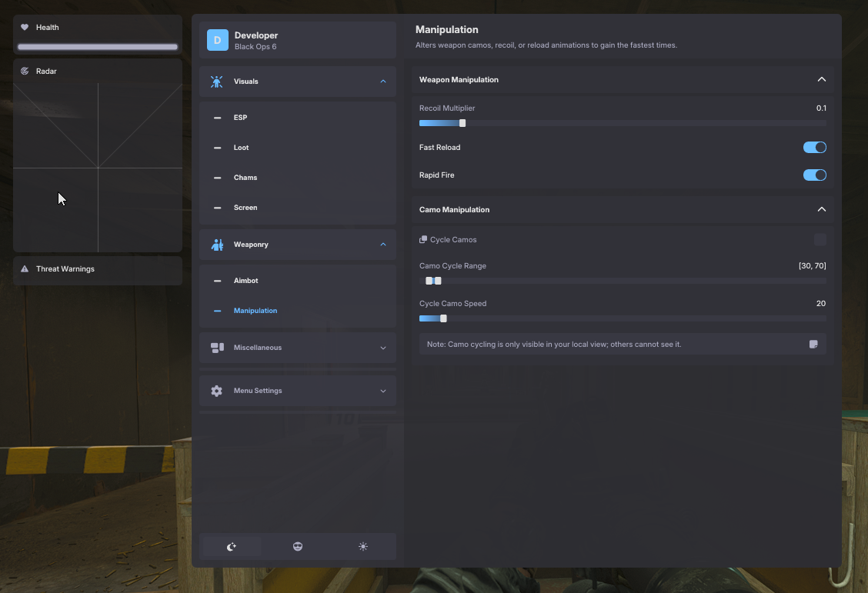Click the sunglasses face theme icon
Image resolution: width=868 pixels, height=593 pixels.
[x=298, y=547]
